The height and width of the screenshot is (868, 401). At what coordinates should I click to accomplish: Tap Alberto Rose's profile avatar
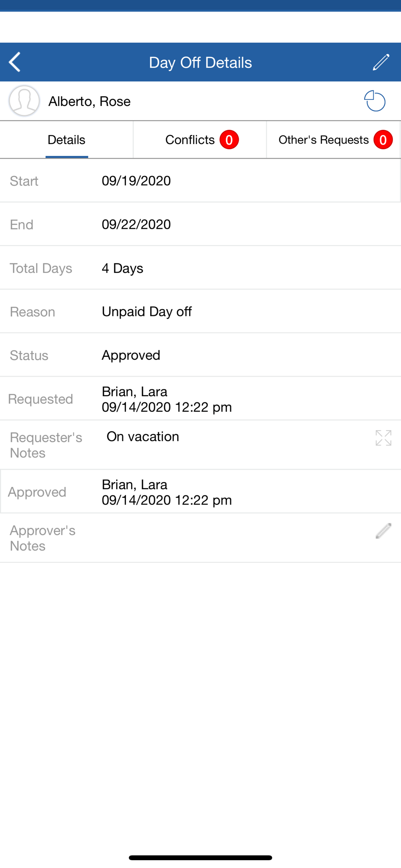point(24,101)
